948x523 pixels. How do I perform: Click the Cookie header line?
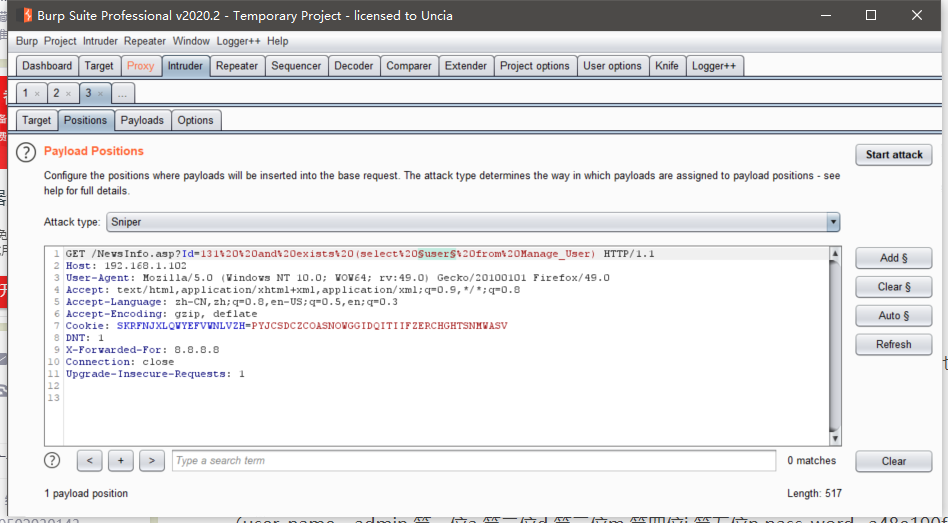pos(287,326)
